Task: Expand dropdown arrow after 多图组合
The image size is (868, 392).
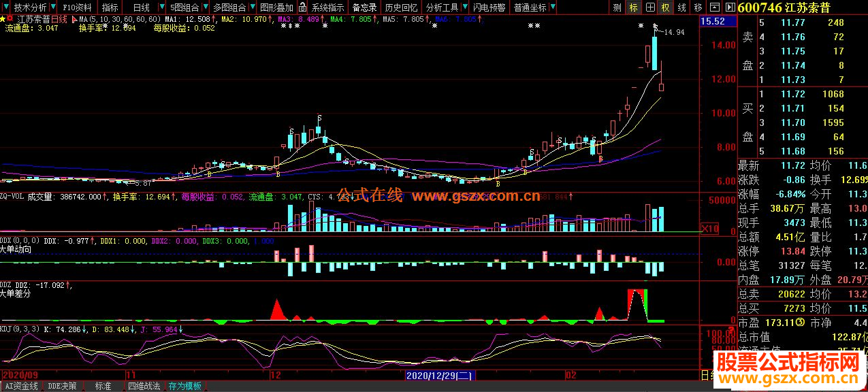Action: pos(252,7)
